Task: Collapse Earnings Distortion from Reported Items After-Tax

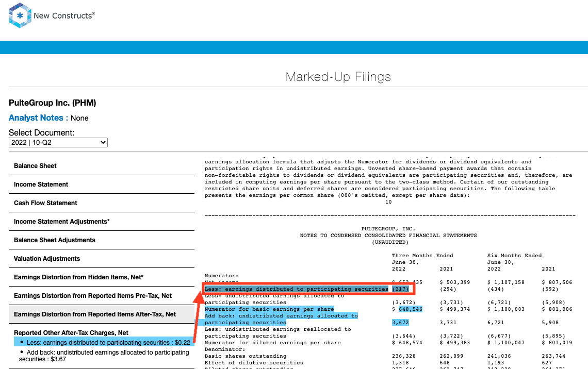Action: (102, 314)
